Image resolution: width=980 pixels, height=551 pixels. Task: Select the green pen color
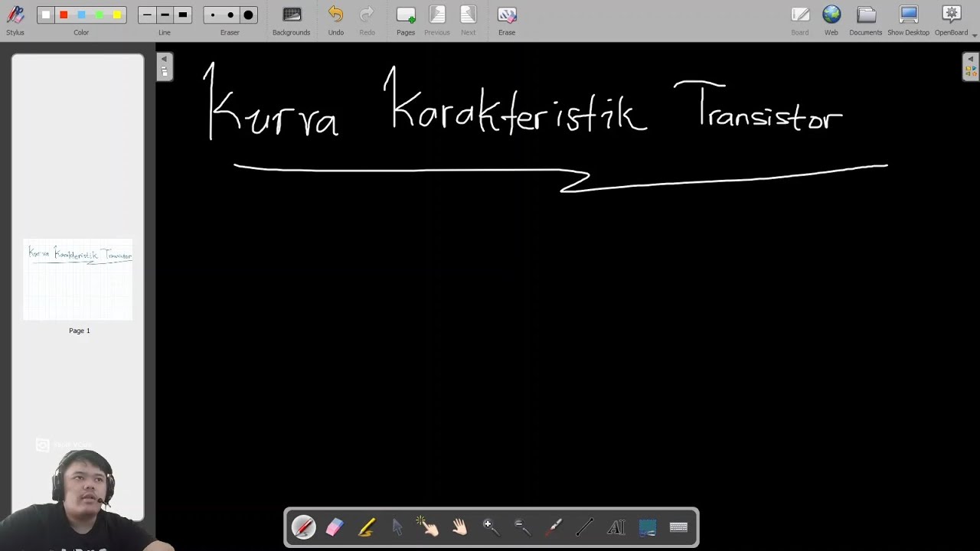coord(99,15)
